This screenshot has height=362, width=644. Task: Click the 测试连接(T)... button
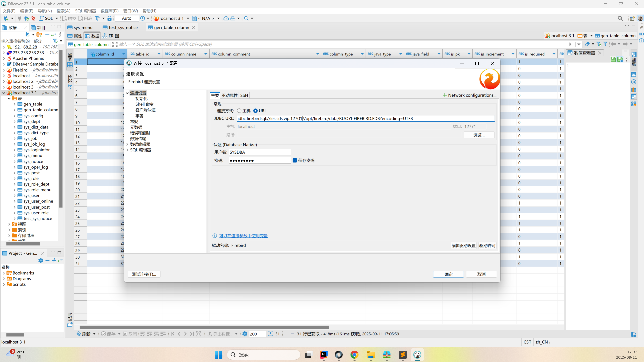[x=144, y=274]
